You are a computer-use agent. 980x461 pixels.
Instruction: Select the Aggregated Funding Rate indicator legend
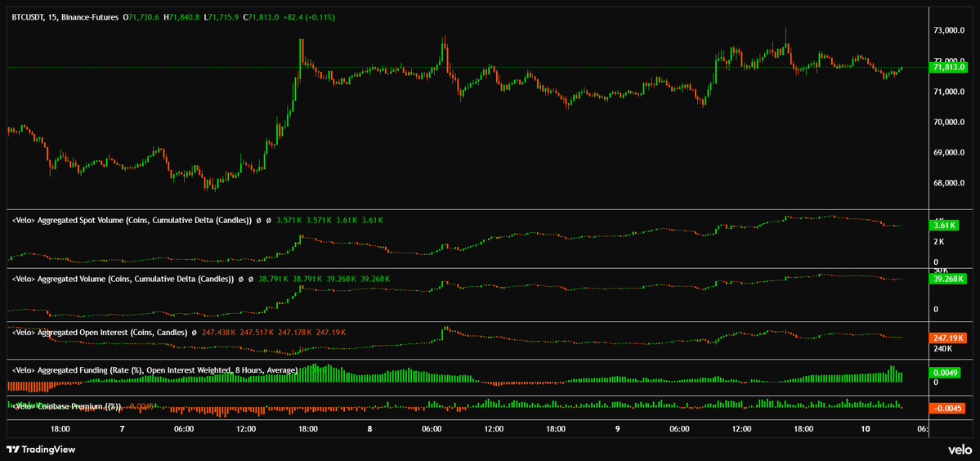[155, 370]
